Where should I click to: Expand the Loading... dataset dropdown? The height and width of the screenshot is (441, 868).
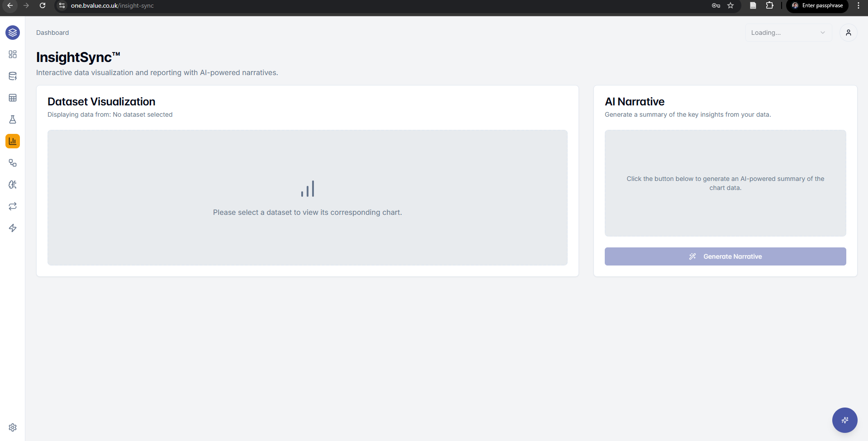pyautogui.click(x=788, y=33)
